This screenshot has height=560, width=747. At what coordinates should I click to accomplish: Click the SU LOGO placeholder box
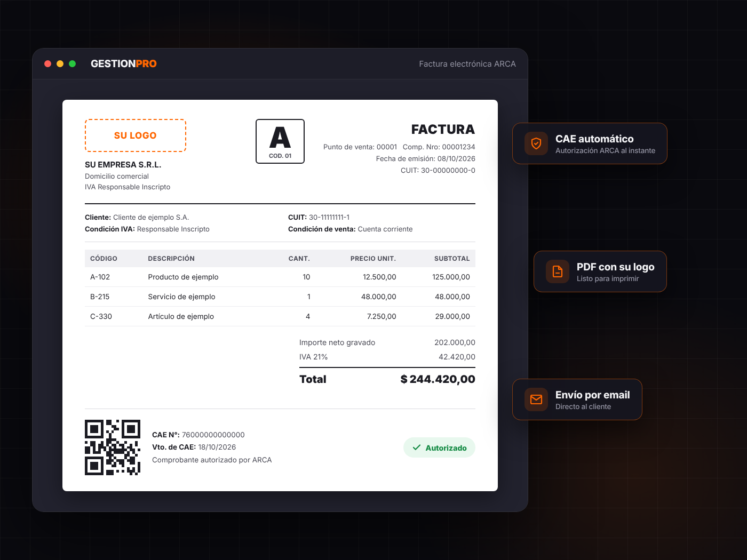[136, 135]
